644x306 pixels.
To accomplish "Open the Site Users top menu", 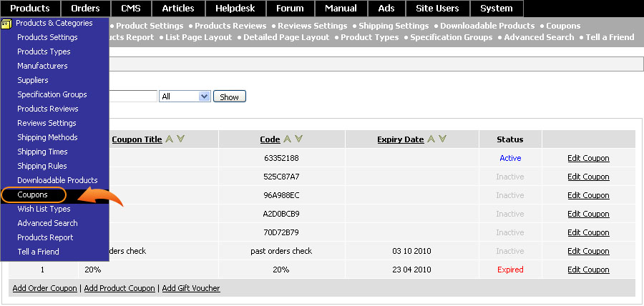I will tap(437, 8).
